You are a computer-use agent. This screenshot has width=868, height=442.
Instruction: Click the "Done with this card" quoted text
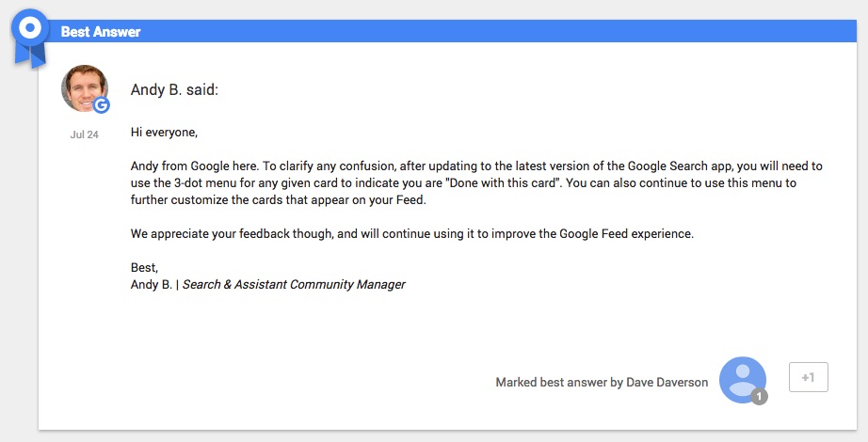click(503, 182)
